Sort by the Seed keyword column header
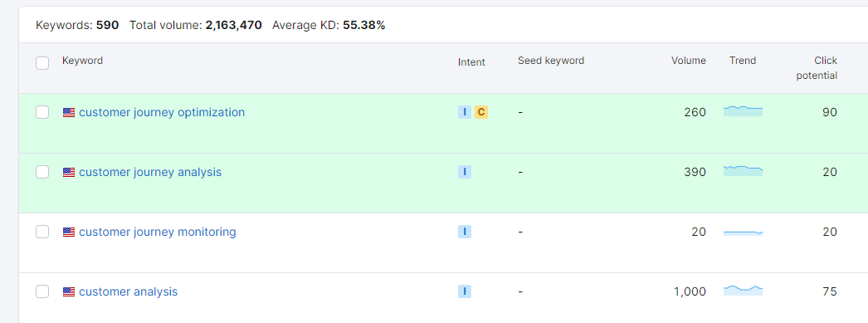 point(551,61)
